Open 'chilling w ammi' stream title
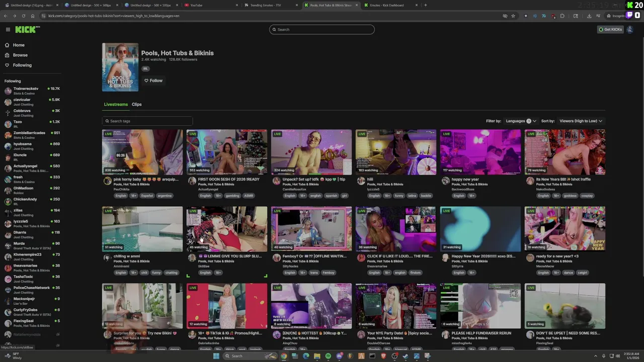The width and height of the screenshot is (644, 362). tap(127, 256)
